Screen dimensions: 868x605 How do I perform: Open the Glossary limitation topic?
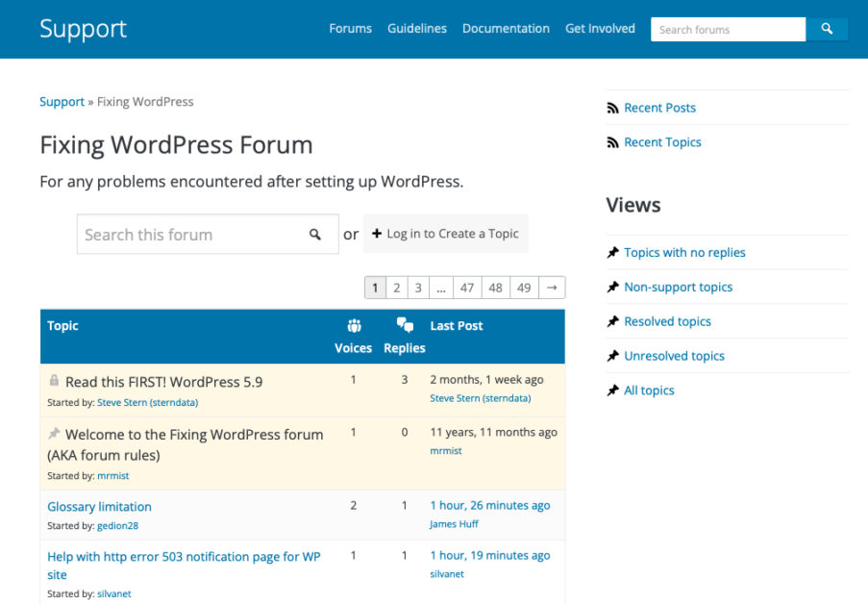(x=99, y=507)
